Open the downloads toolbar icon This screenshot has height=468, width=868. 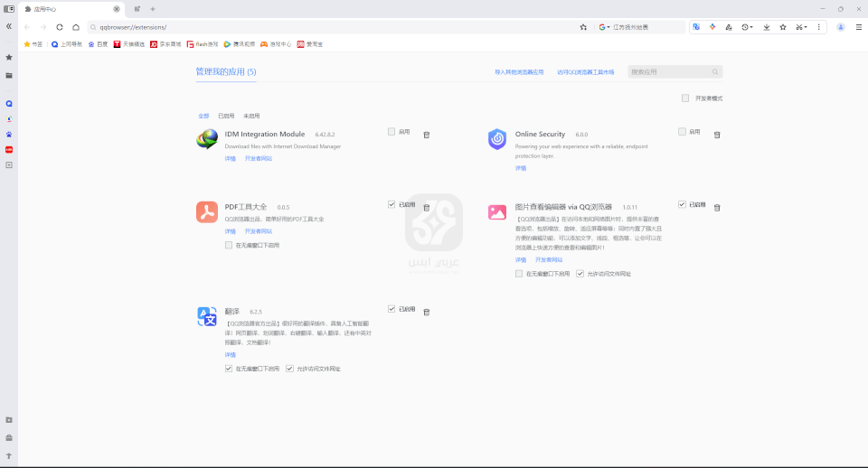[767, 27]
